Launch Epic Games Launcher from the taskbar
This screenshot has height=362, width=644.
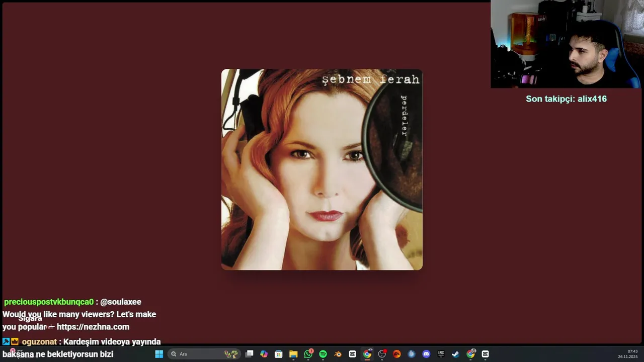coord(441,354)
